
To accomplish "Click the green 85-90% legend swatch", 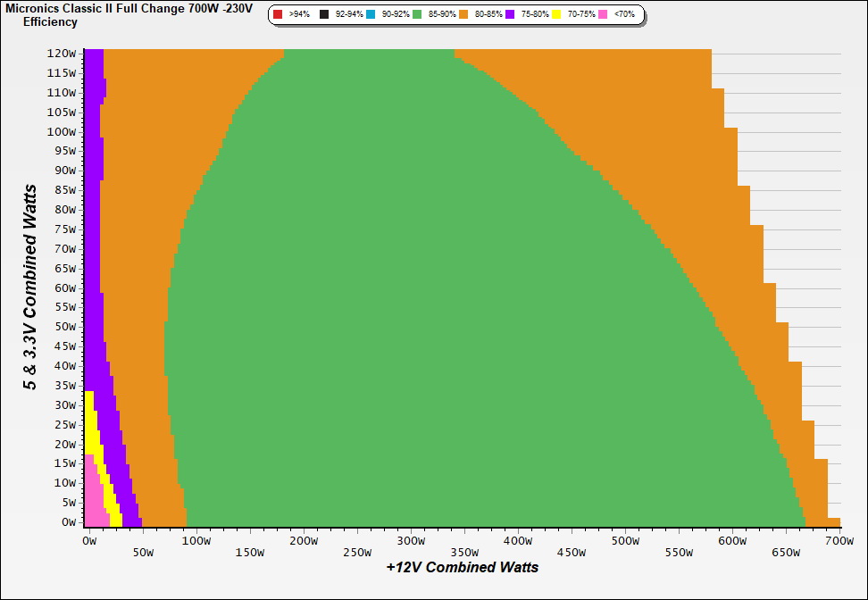I will [x=417, y=15].
